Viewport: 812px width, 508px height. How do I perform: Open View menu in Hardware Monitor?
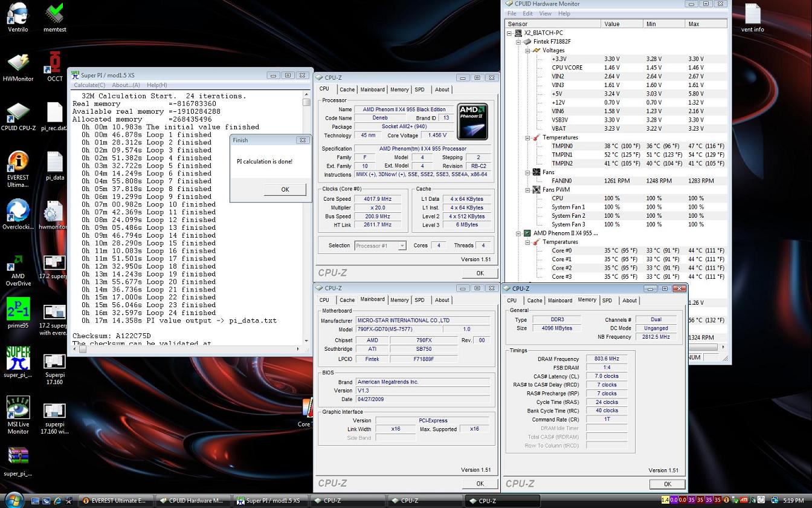545,13
